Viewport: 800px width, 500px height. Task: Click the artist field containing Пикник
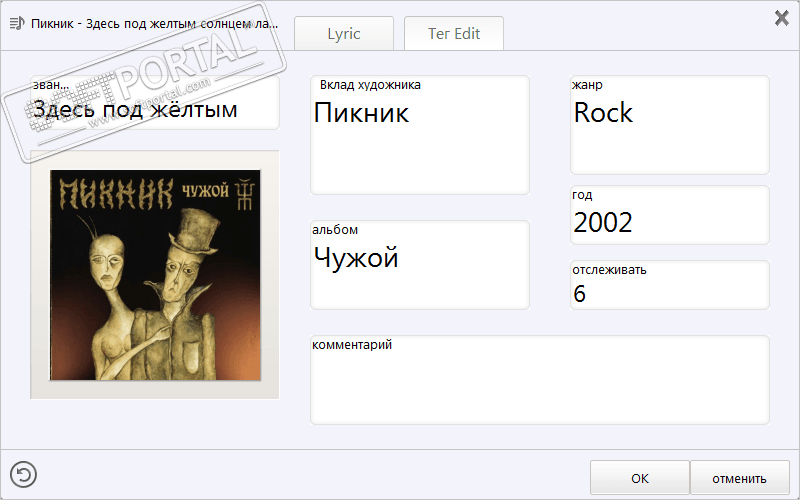click(420, 135)
